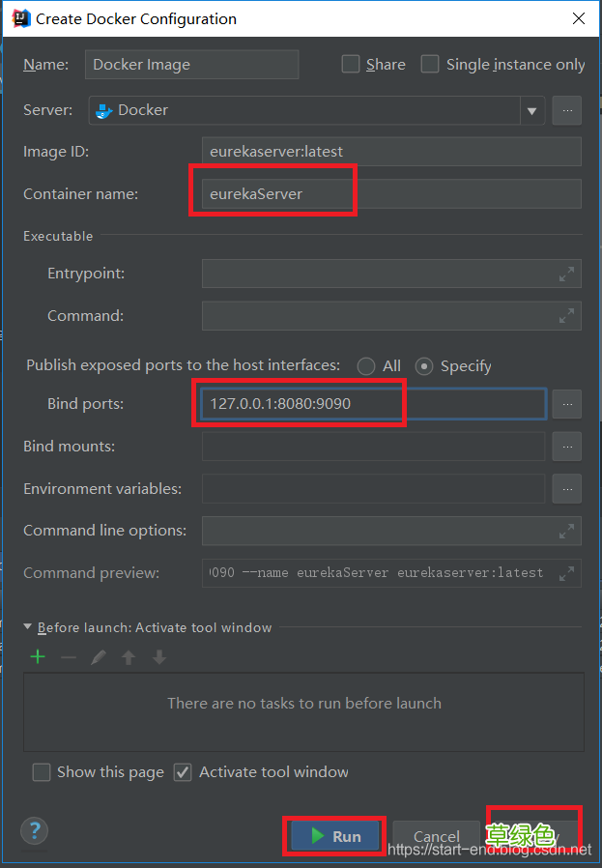This screenshot has height=868, width=602.
Task: Click the Command input field
Action: coord(391,315)
